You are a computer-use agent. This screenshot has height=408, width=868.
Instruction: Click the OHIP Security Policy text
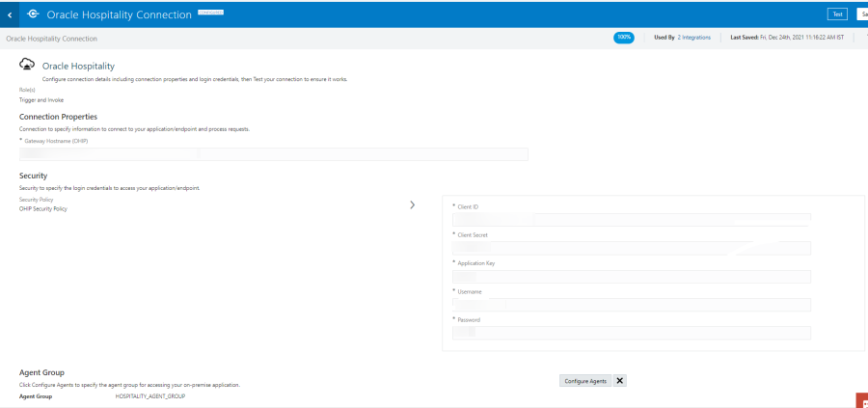point(43,208)
